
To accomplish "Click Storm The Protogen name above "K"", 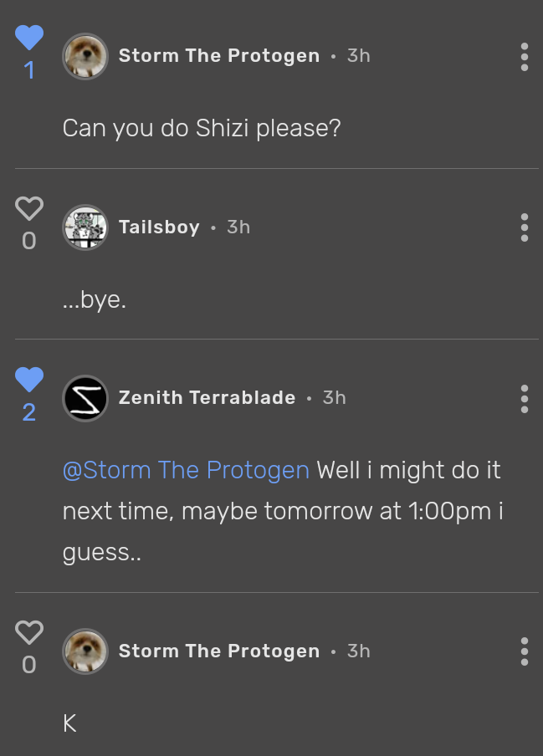I will coord(218,651).
